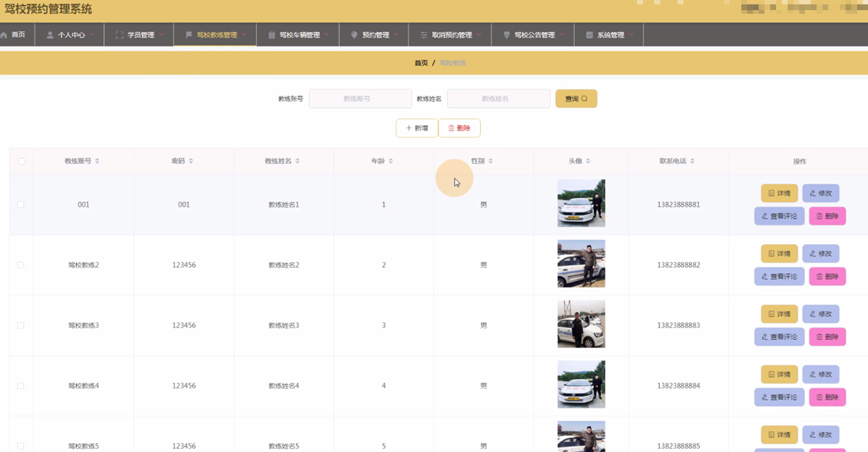Select the 驾校教练3 account cell

pyautogui.click(x=83, y=325)
